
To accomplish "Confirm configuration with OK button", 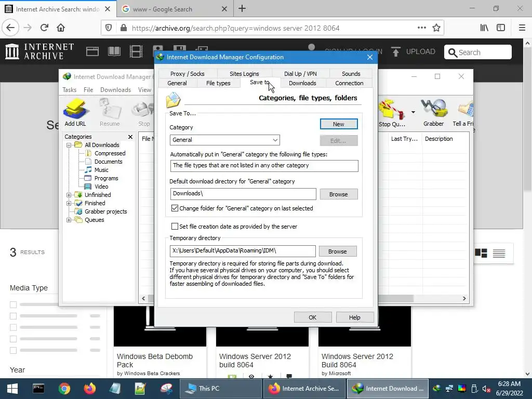I will (x=312, y=317).
